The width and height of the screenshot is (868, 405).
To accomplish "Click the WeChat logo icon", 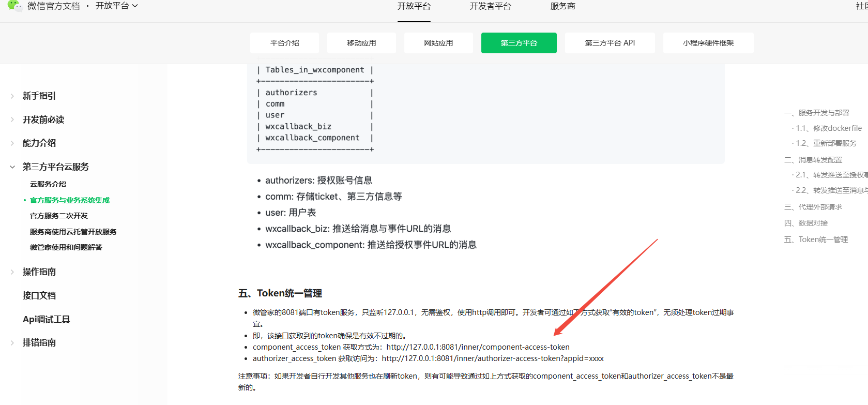I will (14, 6).
